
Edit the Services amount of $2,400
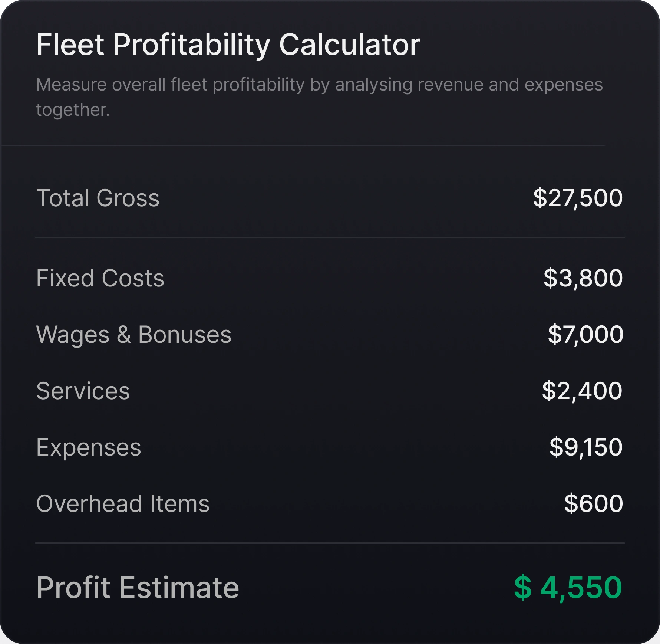(581, 390)
